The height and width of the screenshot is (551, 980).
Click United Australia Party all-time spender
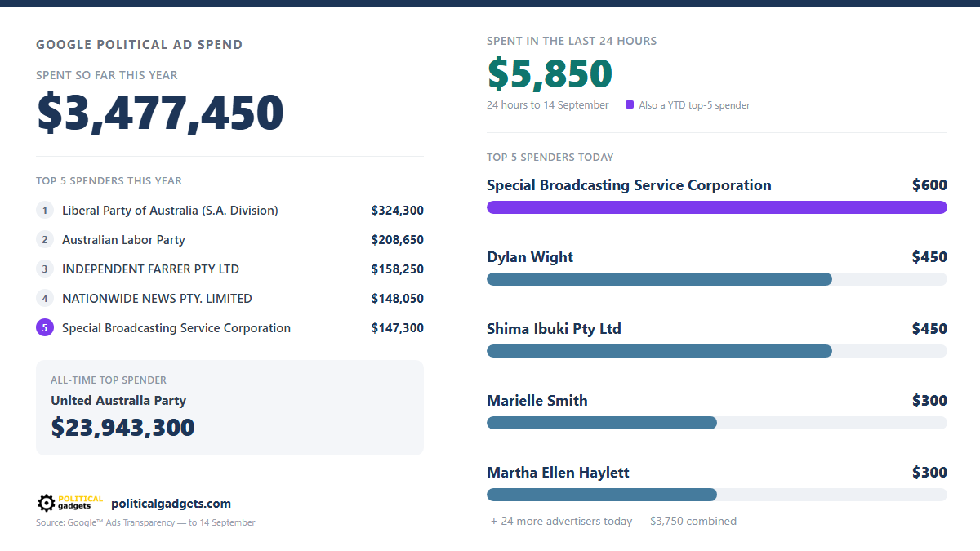click(118, 401)
